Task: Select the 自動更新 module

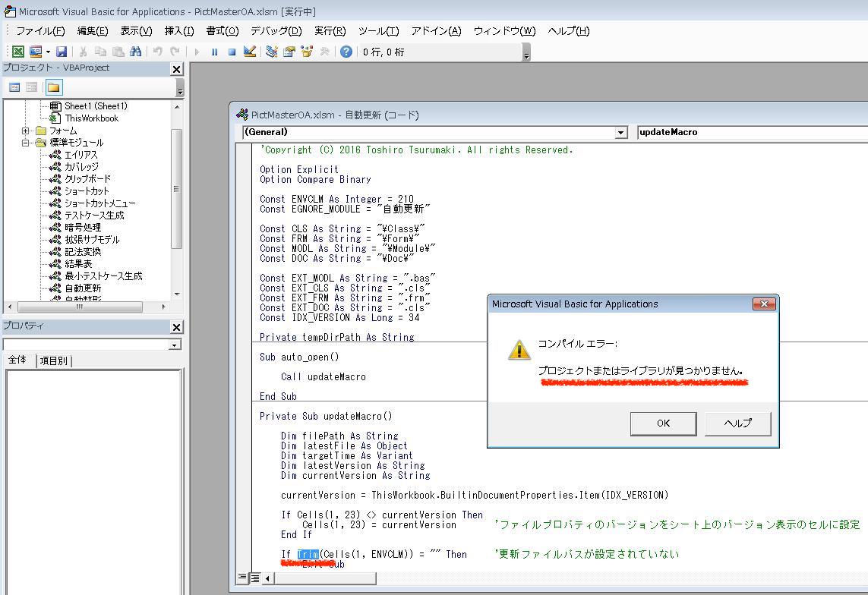Action: click(83, 288)
